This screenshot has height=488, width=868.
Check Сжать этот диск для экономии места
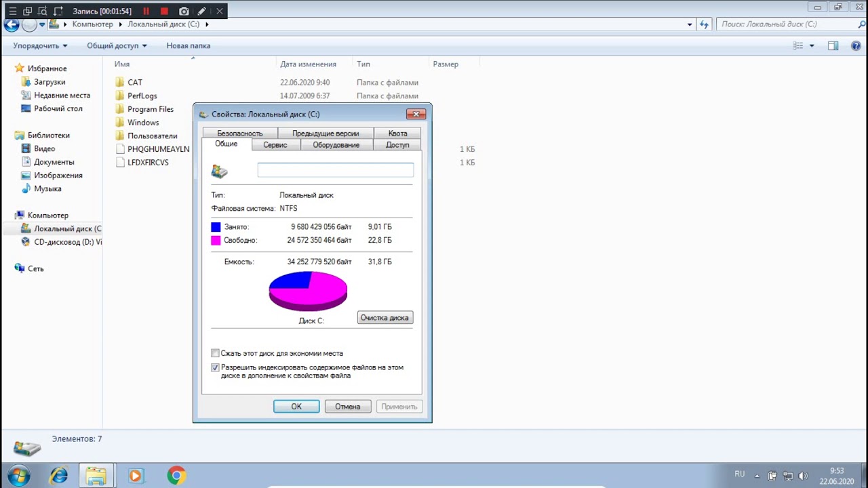(216, 353)
